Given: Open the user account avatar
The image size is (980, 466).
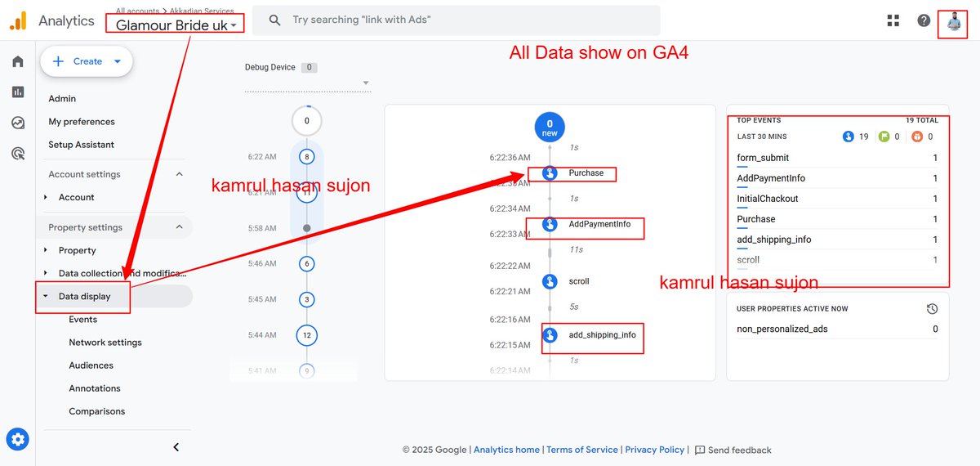Looking at the screenshot, I should (953, 22).
